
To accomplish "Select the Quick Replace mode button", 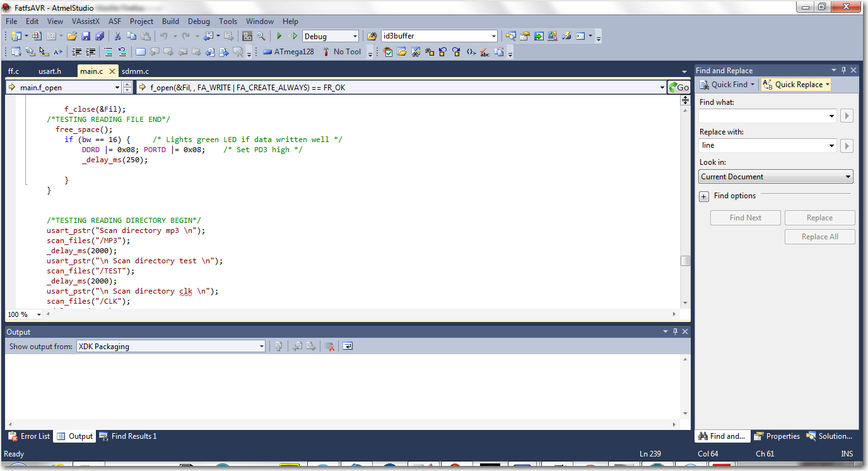I will coord(796,85).
